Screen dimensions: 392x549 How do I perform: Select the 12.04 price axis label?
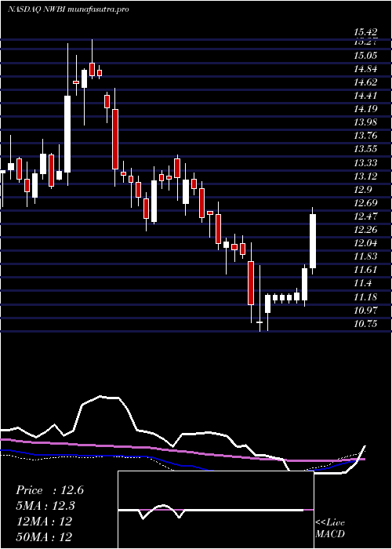(x=365, y=243)
